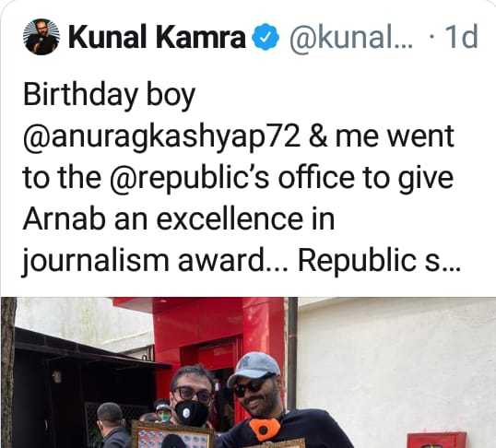Viewport: 496px width, 448px height.
Task: Open the @anuragkashyap72 mention
Action: pos(161,137)
